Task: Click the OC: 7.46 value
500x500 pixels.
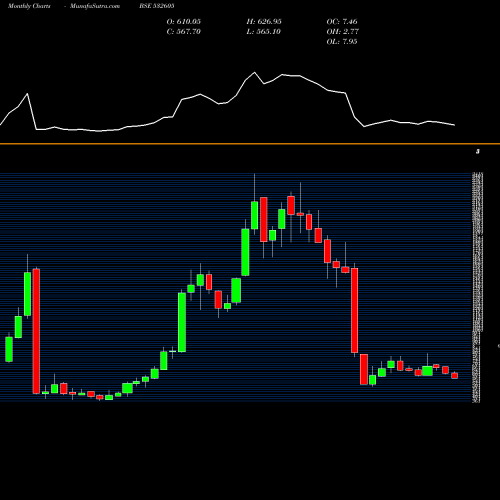Action: [342, 22]
